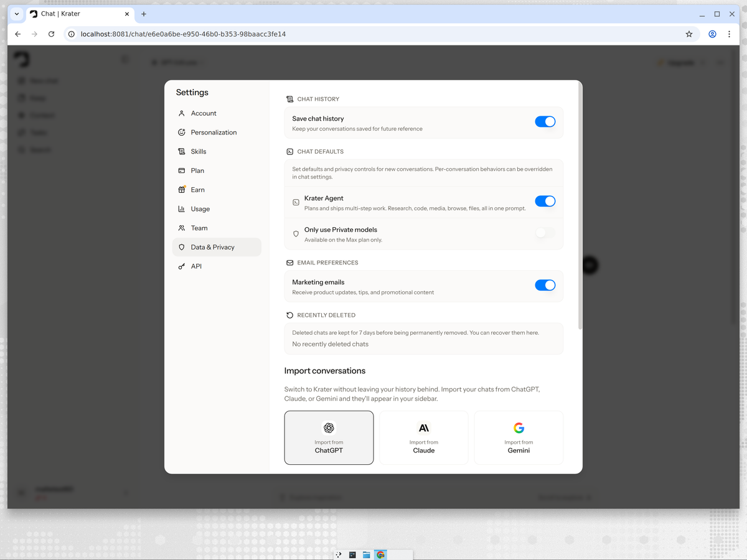
Task: Click 'Available on the Max plan only.' text
Action: (344, 240)
